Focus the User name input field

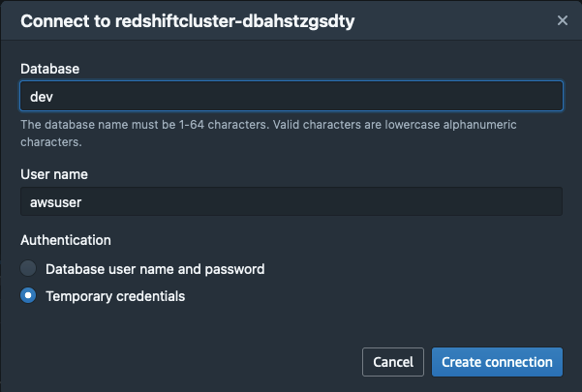click(291, 201)
